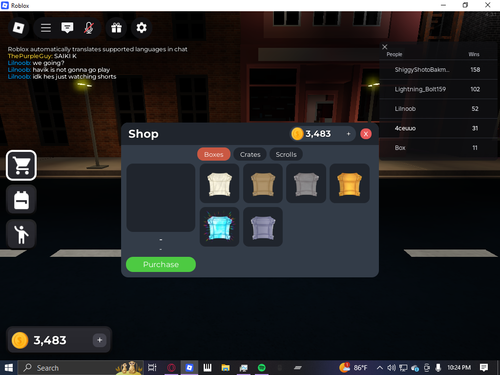
Task: Open the weather 86°F widget
Action: click(353, 367)
